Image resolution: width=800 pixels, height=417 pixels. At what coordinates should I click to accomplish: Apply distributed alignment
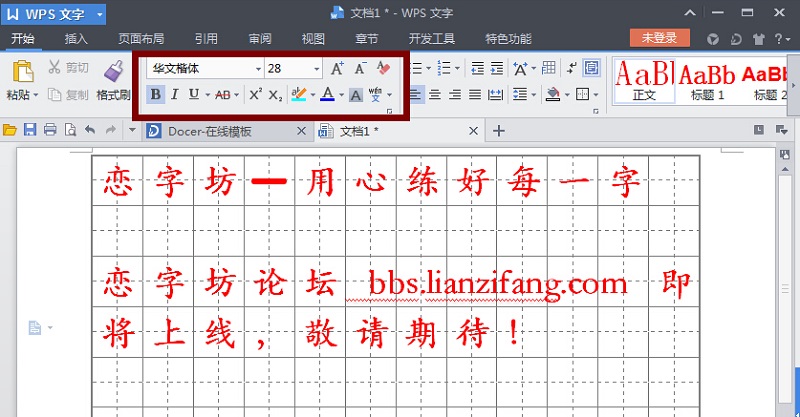click(x=495, y=95)
